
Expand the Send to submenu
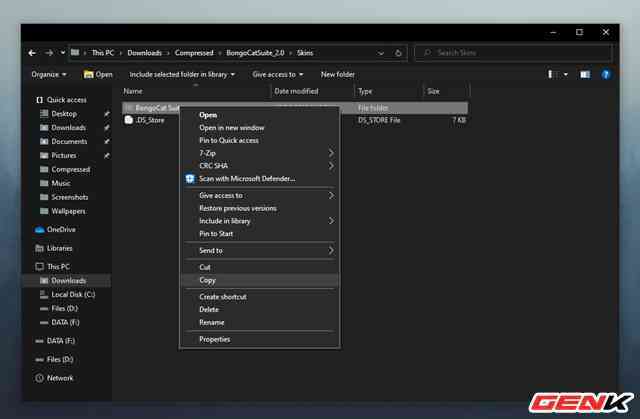(260, 251)
